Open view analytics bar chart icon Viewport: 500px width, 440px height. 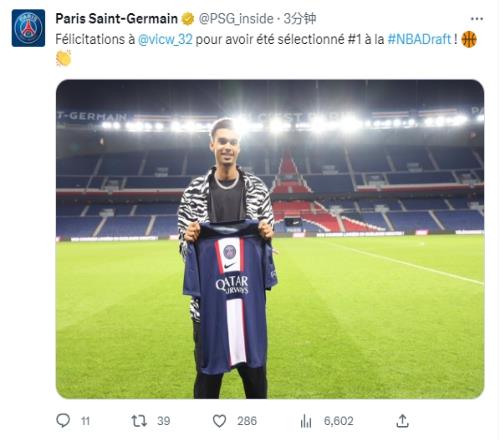coord(306,421)
